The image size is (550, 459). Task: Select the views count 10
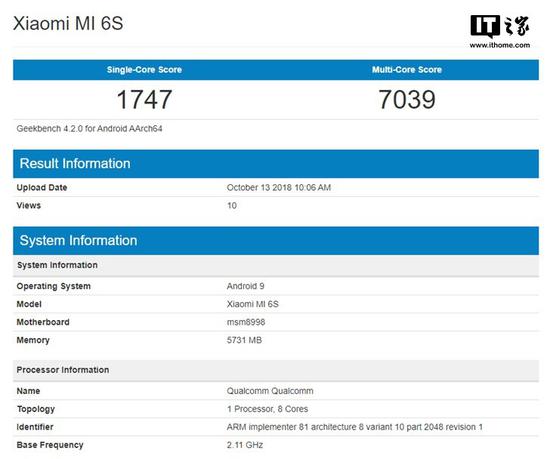(232, 205)
